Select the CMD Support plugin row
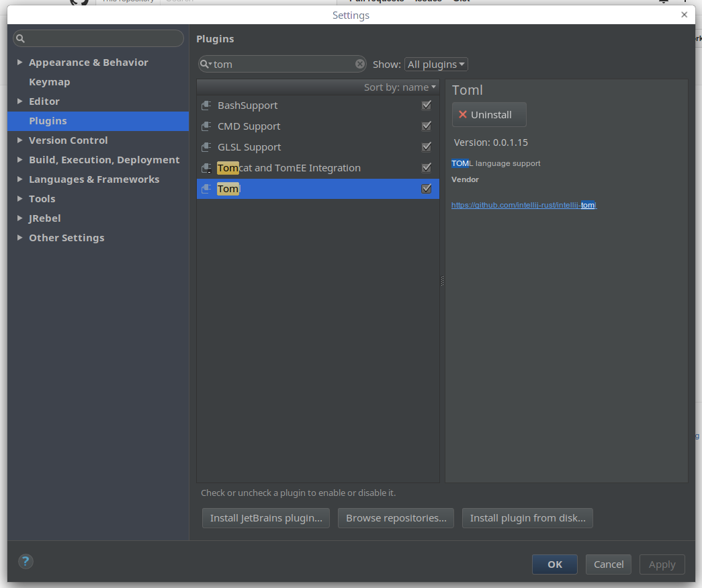Viewport: 702px width, 588px height. (x=318, y=126)
